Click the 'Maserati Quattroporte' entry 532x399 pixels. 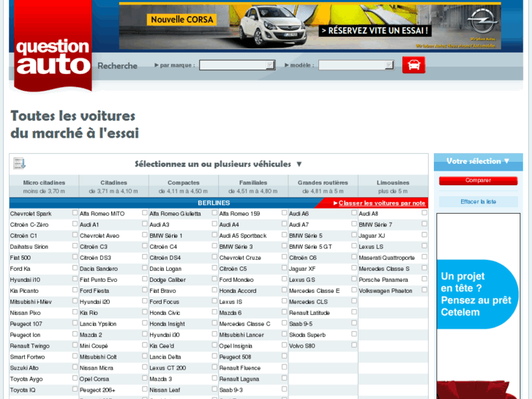pos(387,258)
